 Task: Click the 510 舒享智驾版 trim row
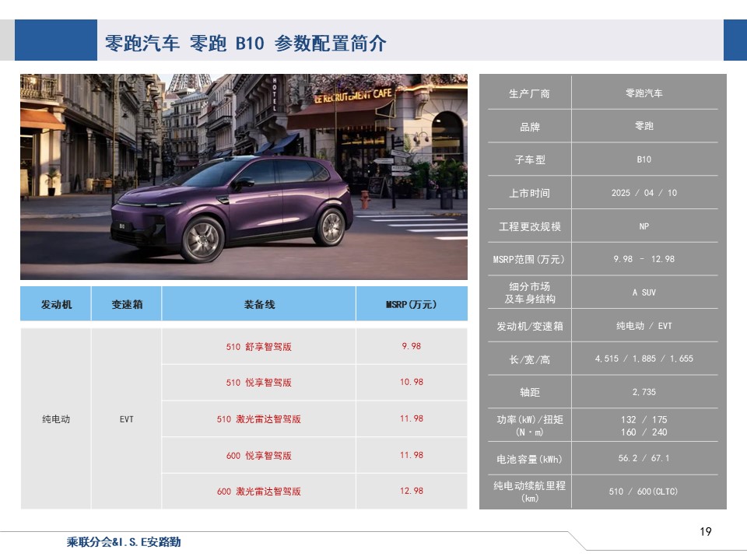click(258, 347)
